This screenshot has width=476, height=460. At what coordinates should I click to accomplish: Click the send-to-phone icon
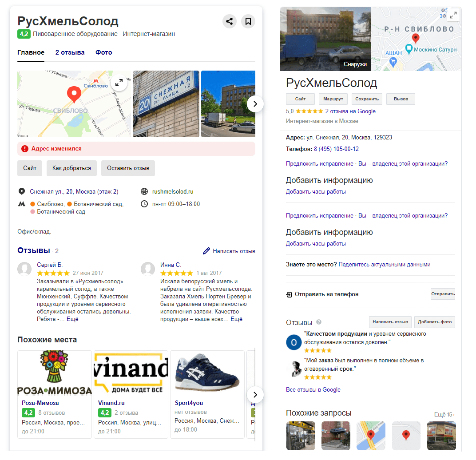click(289, 294)
